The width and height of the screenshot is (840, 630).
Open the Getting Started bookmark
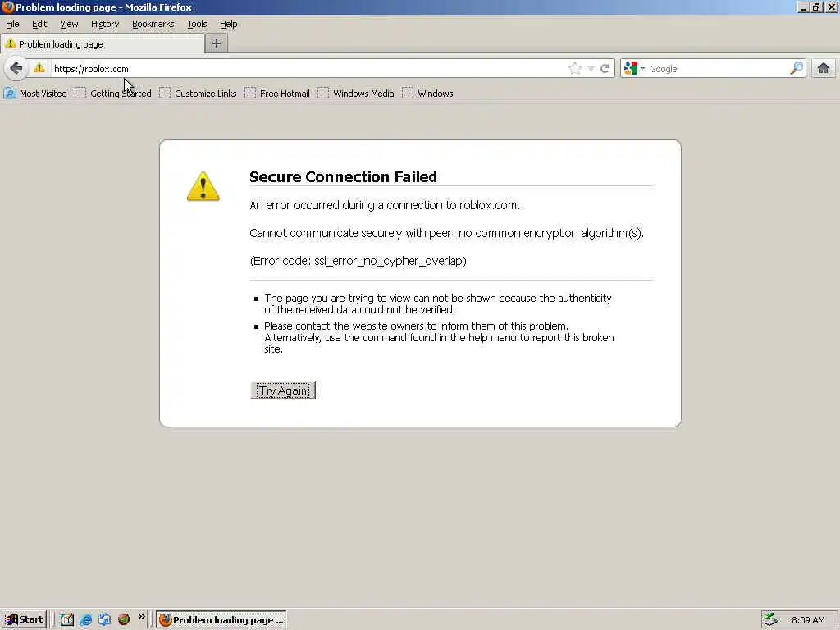pos(113,94)
